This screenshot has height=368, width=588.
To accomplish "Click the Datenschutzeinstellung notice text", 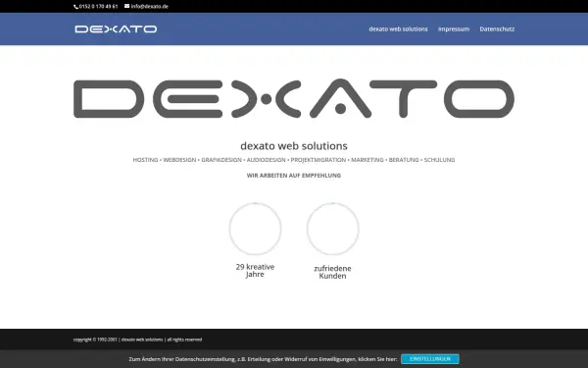I will pyautogui.click(x=263, y=359).
